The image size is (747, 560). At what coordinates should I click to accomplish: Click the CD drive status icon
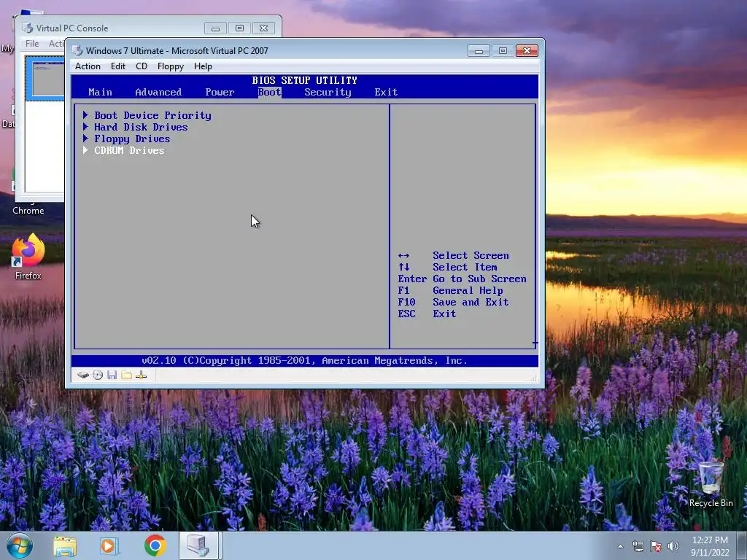[x=98, y=376]
